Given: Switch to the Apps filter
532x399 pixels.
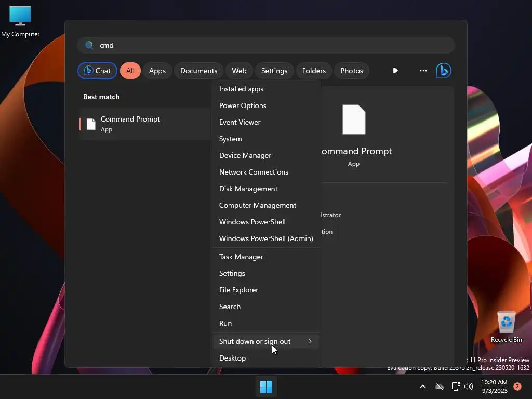Looking at the screenshot, I should click(x=157, y=71).
